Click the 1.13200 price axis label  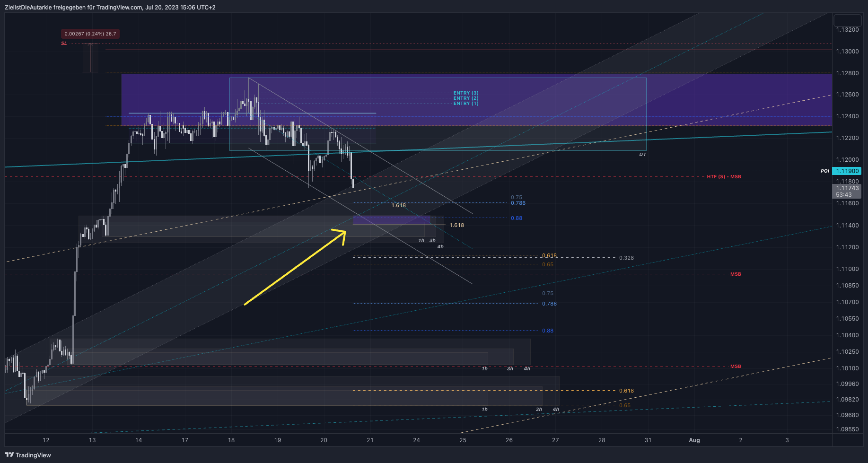(x=847, y=30)
